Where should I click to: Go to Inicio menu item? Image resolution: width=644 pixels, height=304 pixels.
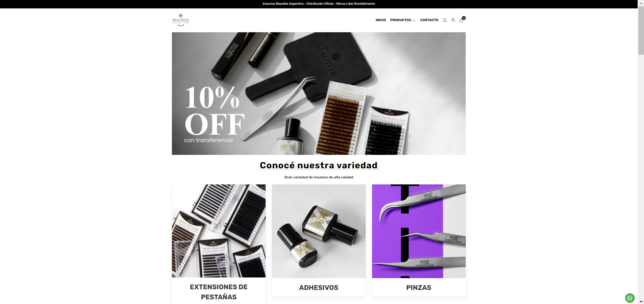381,20
